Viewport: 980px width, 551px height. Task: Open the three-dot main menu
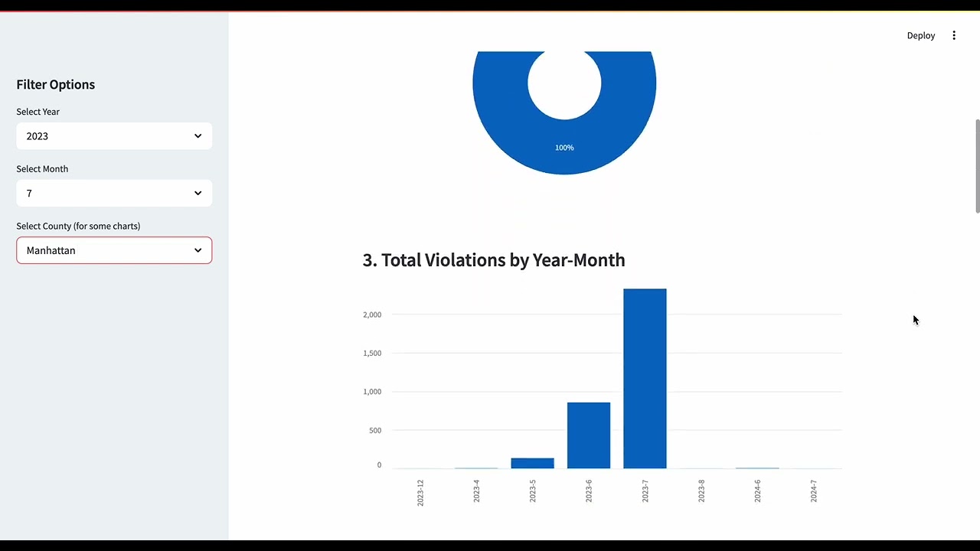954,35
